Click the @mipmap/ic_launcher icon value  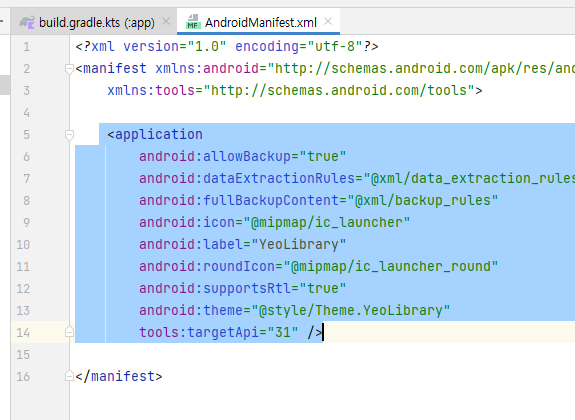(327, 223)
